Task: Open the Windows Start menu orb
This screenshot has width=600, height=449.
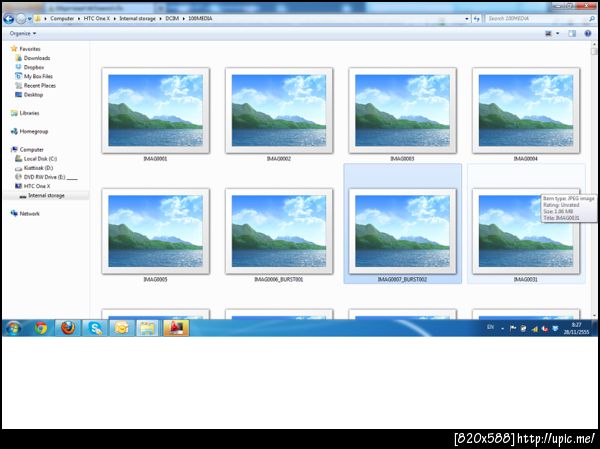Action: (13, 328)
